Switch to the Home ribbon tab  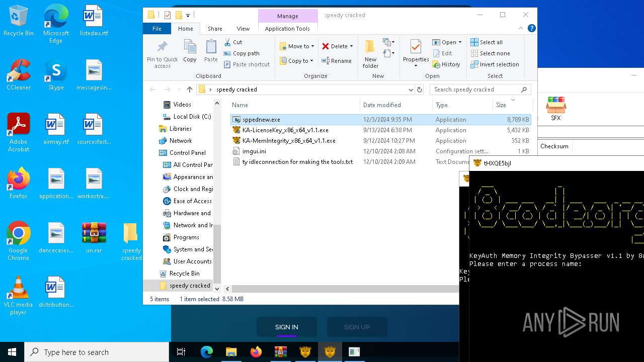pyautogui.click(x=185, y=29)
